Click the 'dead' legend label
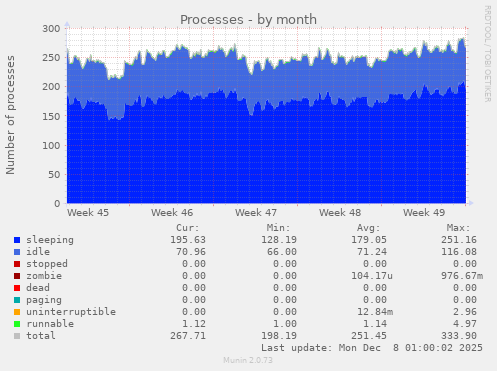This screenshot has height=371, width=497. pyautogui.click(x=38, y=288)
